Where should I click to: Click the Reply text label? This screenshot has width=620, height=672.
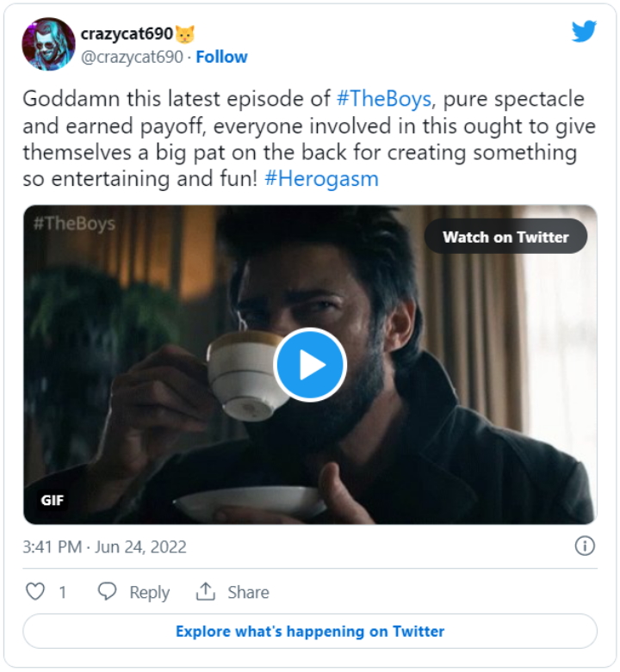[x=149, y=592]
